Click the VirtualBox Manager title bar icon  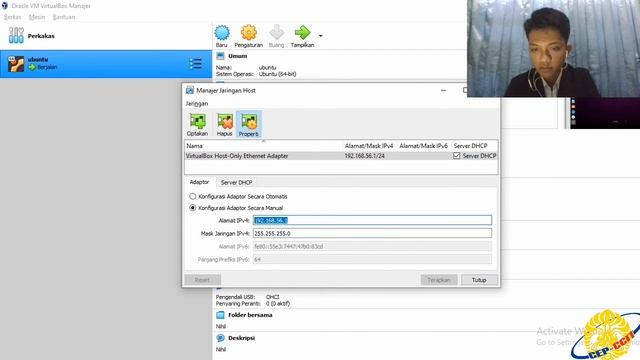[x=5, y=6]
